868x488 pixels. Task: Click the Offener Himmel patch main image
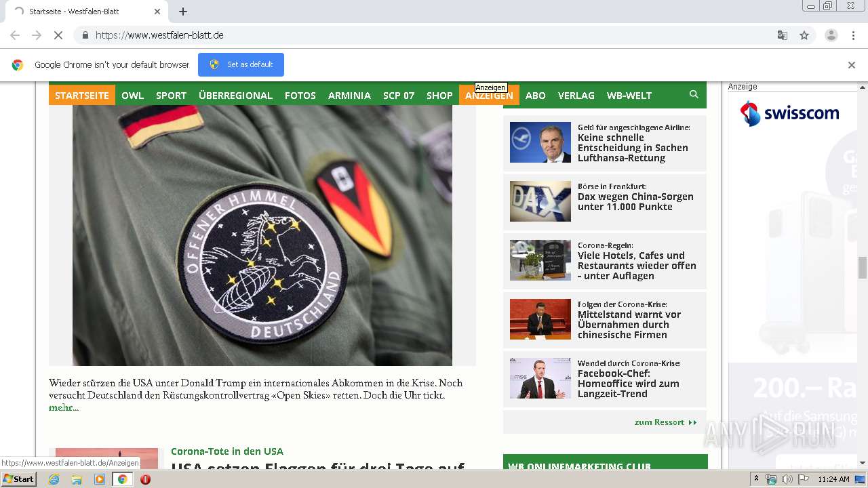[262, 235]
